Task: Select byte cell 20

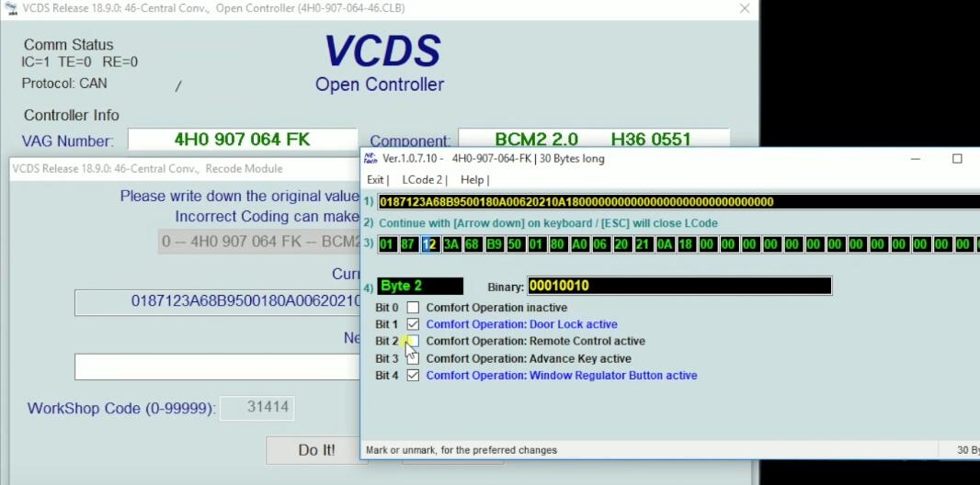Action: click(x=621, y=244)
